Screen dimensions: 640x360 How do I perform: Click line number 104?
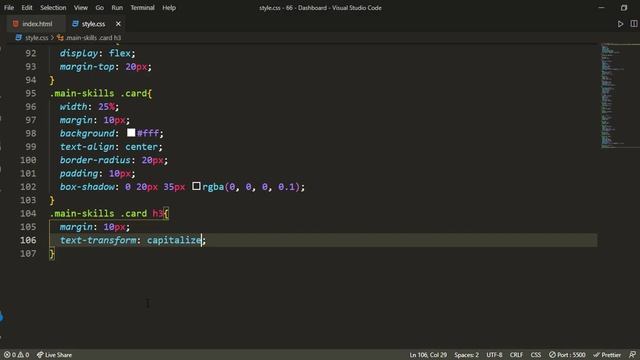[28, 213]
